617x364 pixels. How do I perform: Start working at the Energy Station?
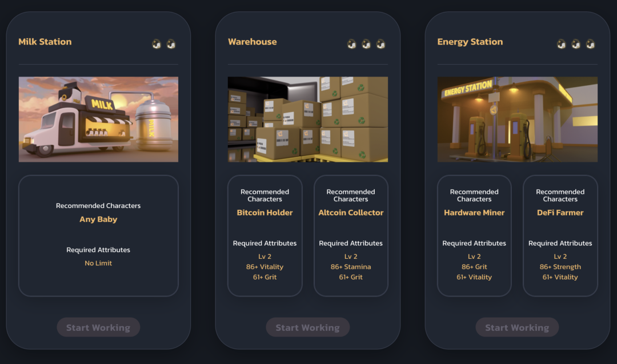click(x=517, y=327)
